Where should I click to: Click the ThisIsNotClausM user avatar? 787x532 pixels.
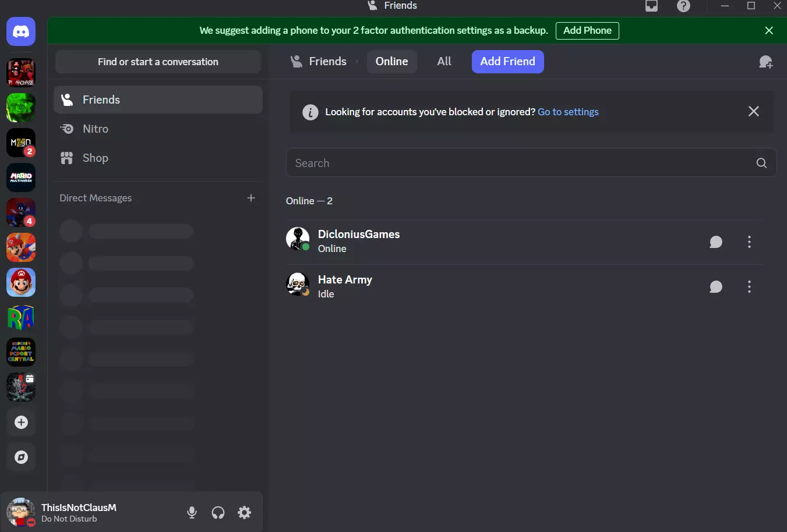coord(20,512)
